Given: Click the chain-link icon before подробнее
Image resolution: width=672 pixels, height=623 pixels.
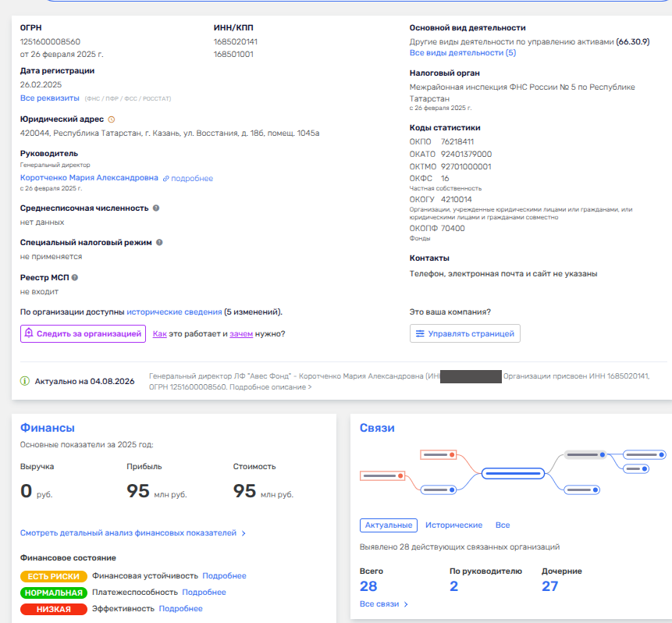Looking at the screenshot, I should (166, 178).
